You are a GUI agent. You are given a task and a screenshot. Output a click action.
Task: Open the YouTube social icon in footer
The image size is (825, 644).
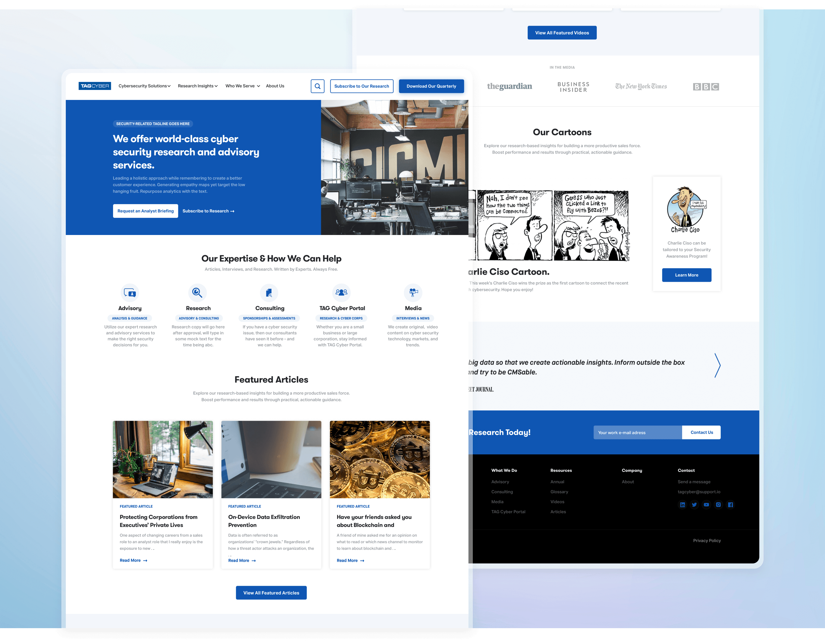[x=706, y=505]
